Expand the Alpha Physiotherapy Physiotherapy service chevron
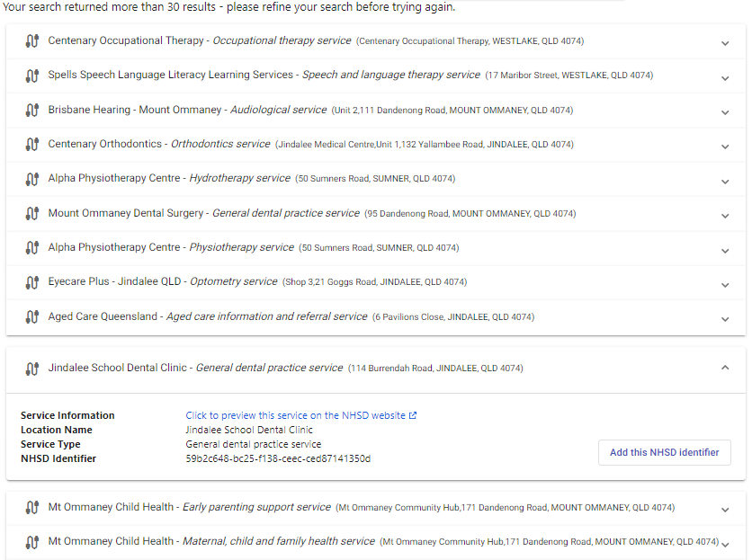 725,251
